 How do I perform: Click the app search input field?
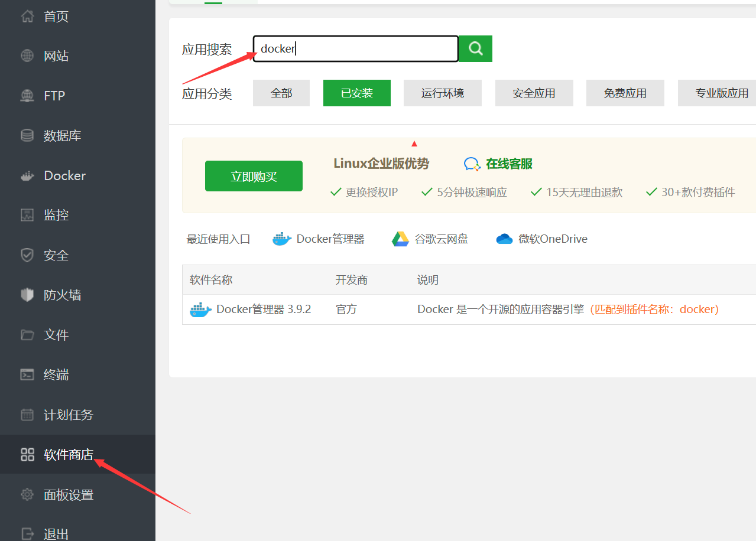click(x=355, y=49)
